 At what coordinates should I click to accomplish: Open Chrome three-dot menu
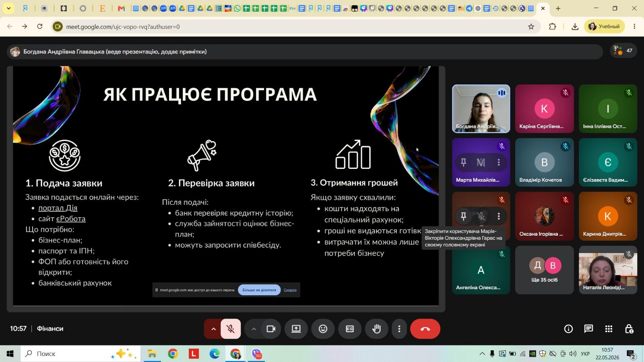click(x=634, y=27)
